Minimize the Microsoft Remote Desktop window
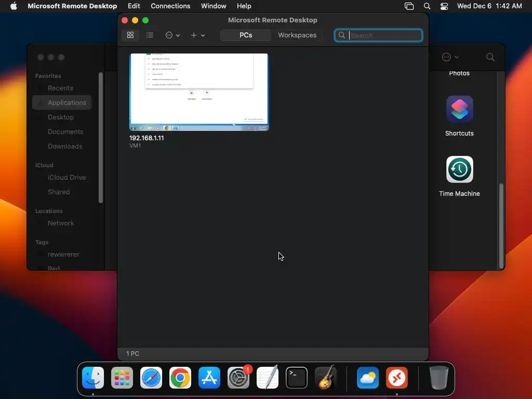Screen dimensions: 532x399 click(x=135, y=20)
